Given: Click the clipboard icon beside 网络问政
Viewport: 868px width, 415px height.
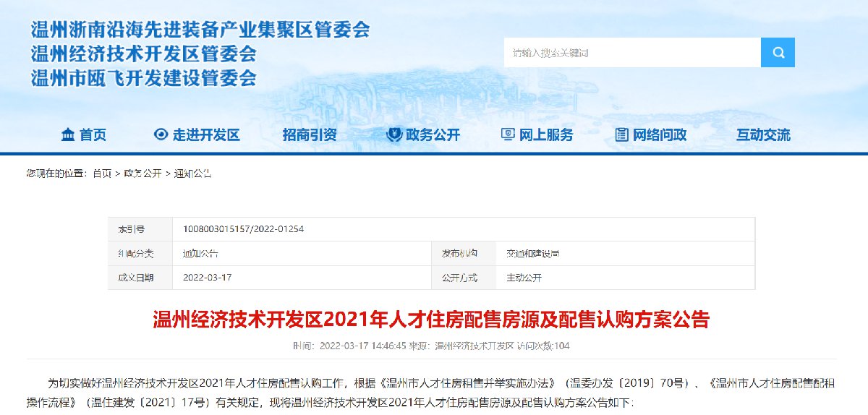Looking at the screenshot, I should [x=621, y=134].
